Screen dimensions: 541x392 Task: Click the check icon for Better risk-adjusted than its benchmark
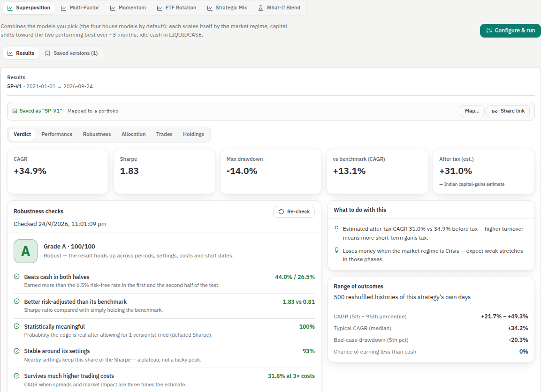tap(16, 302)
